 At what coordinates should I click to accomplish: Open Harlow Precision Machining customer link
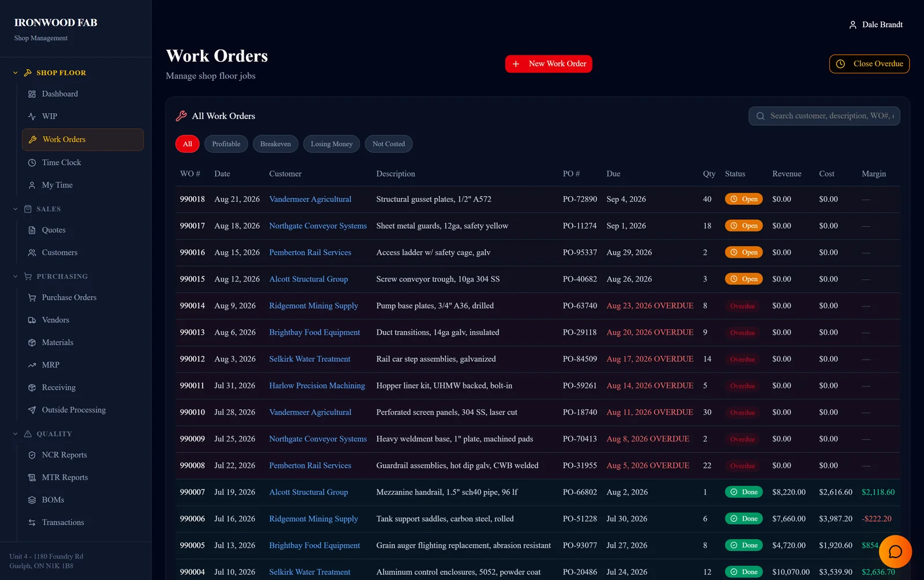click(317, 386)
